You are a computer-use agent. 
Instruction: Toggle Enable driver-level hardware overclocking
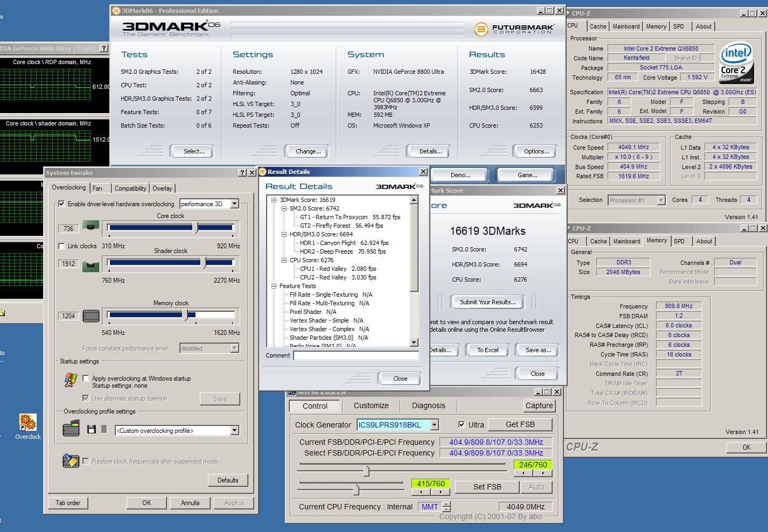(x=61, y=204)
